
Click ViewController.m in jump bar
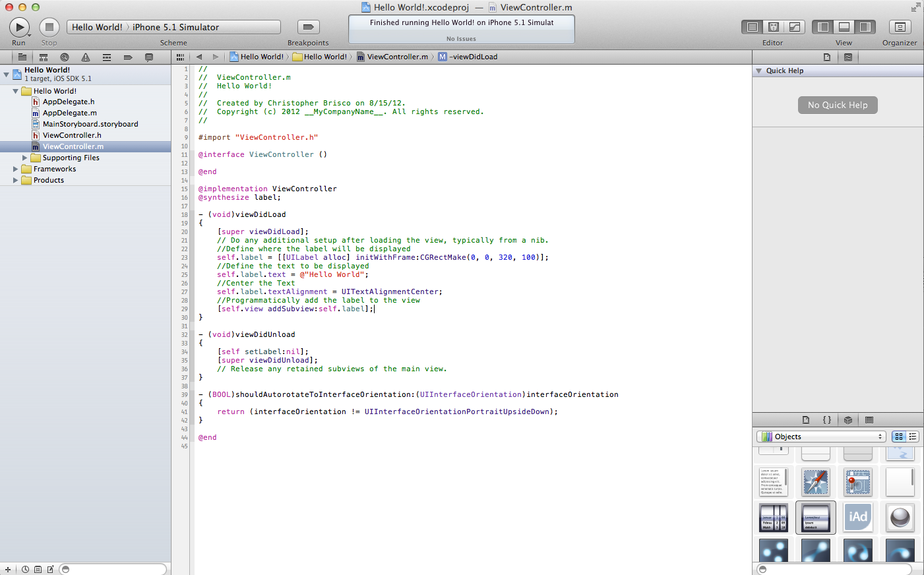pos(392,57)
